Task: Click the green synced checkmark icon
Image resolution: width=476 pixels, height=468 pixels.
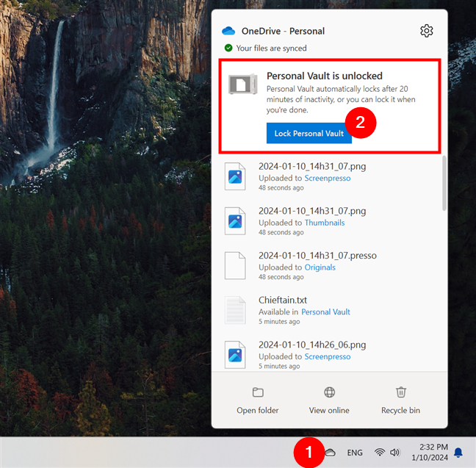Action: 228,48
